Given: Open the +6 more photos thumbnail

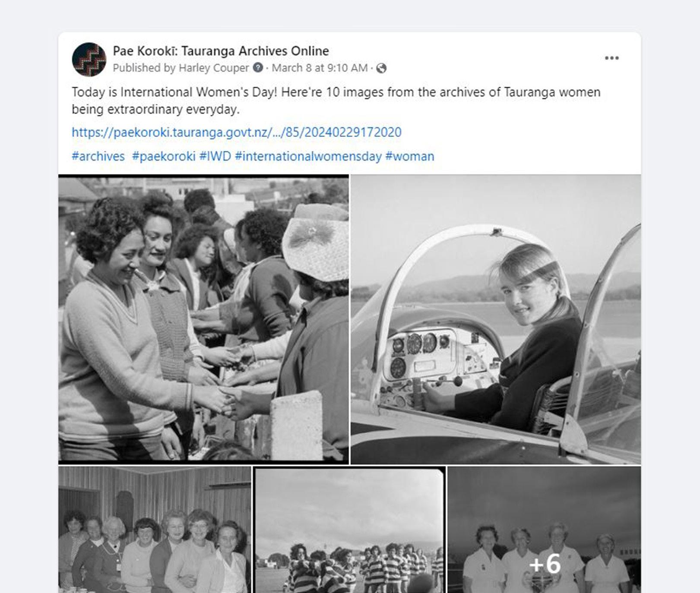Looking at the screenshot, I should click(x=544, y=530).
